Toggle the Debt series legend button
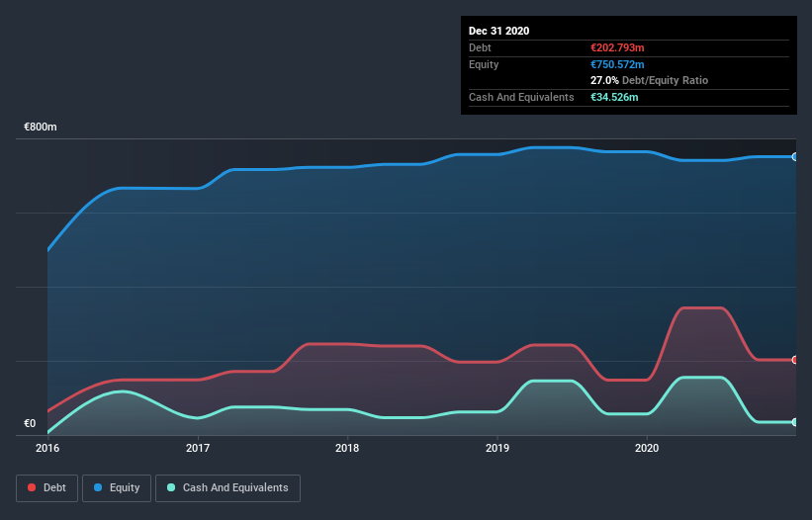 [x=47, y=488]
